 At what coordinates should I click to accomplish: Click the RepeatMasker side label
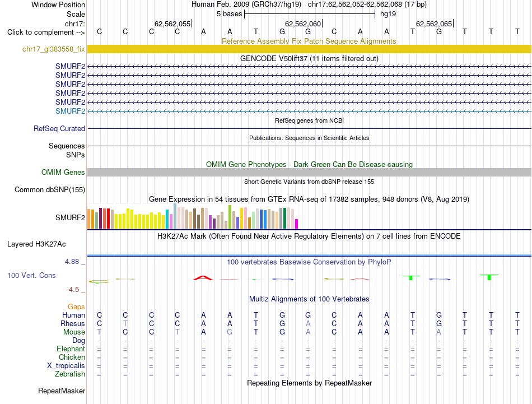(x=62, y=391)
